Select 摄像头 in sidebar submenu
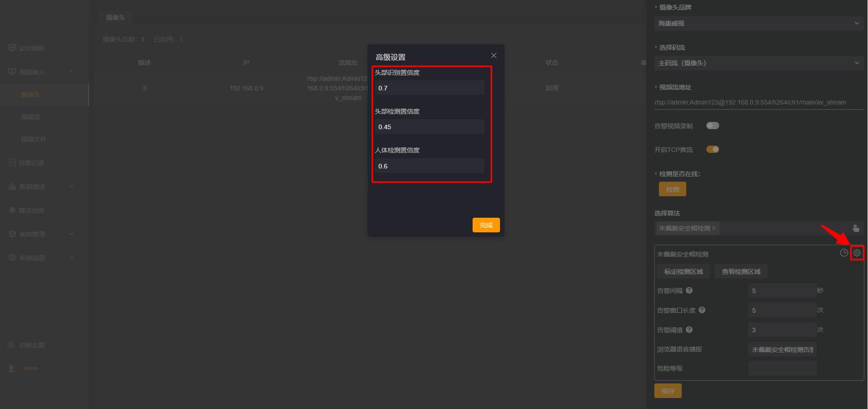Viewport: 868px width, 409px height. (x=31, y=94)
